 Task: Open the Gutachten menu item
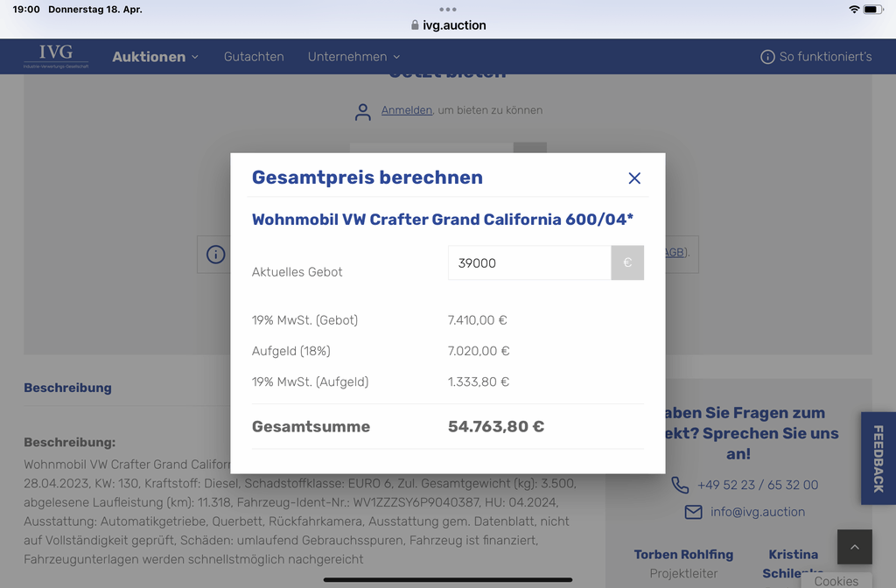(x=254, y=57)
